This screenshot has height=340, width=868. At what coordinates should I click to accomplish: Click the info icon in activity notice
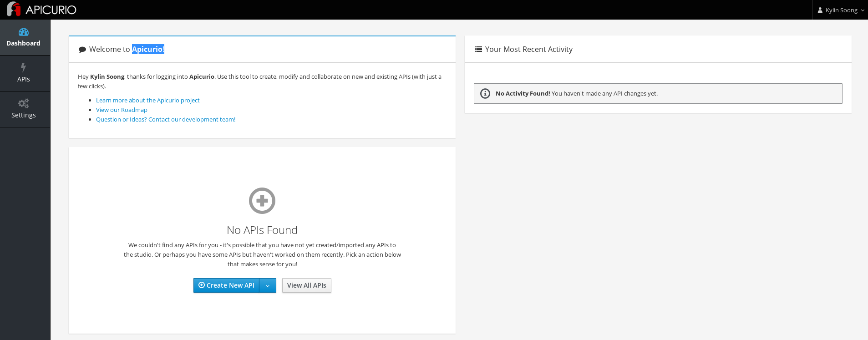(x=485, y=93)
